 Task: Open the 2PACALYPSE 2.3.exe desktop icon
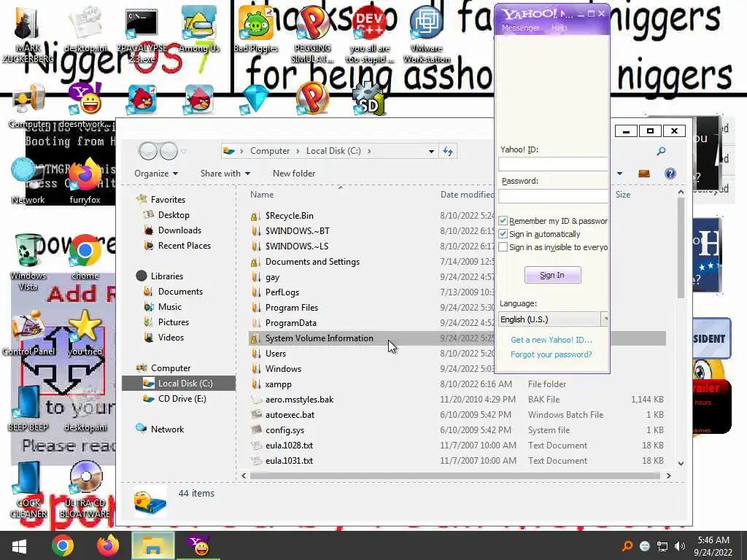[142, 34]
